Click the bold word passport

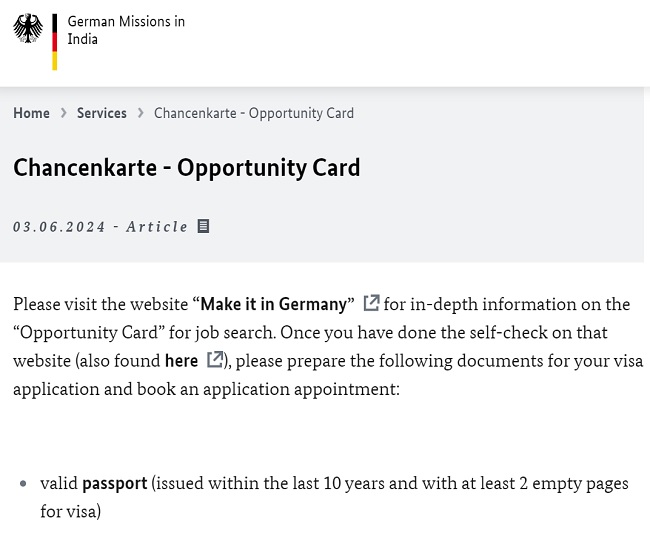coord(114,483)
